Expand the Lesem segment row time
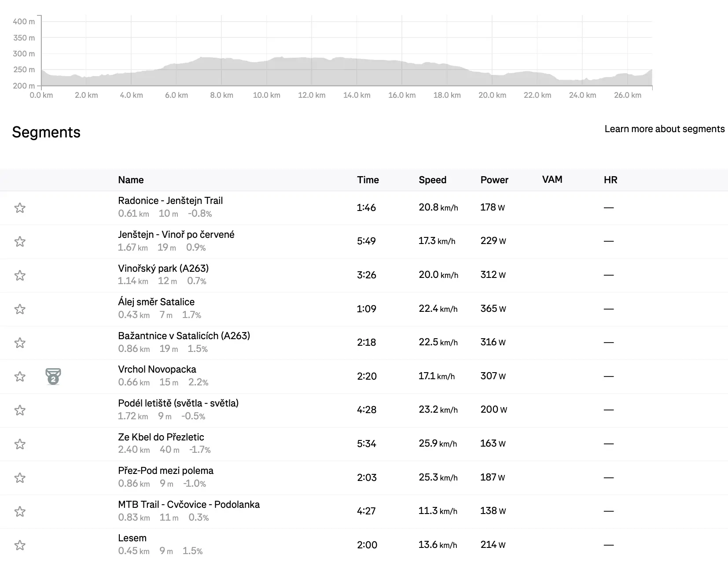 [x=367, y=545]
